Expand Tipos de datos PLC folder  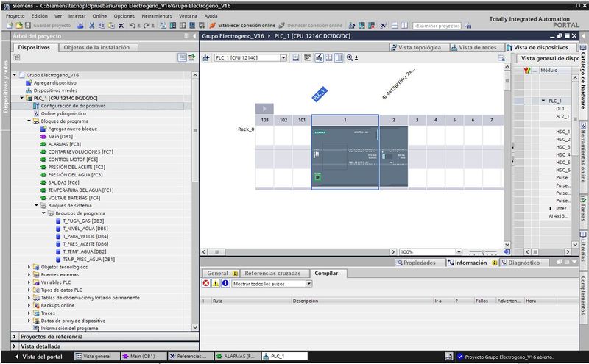click(x=29, y=290)
